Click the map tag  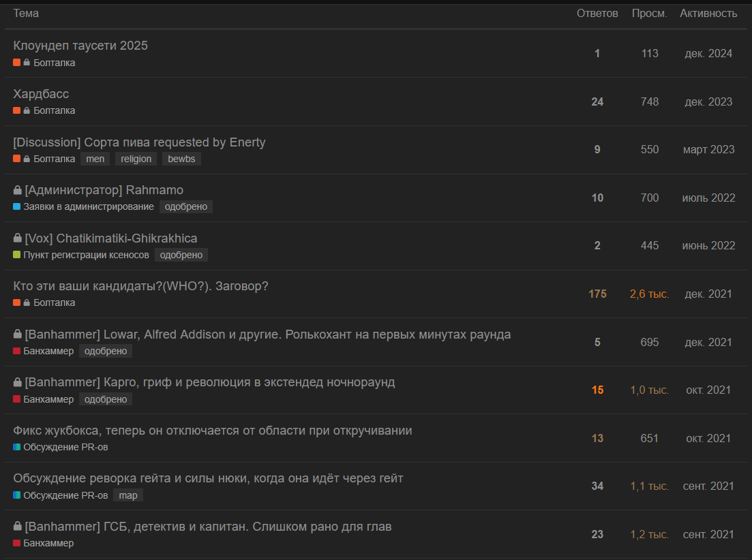pos(128,495)
